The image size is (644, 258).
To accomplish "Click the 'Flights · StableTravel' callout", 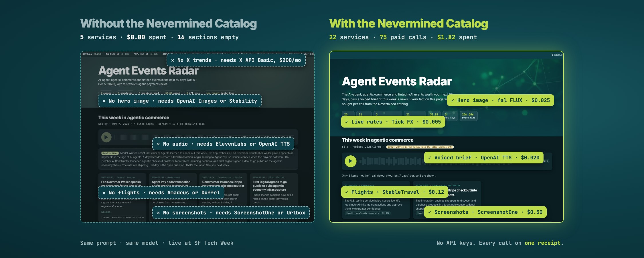I will (395, 192).
